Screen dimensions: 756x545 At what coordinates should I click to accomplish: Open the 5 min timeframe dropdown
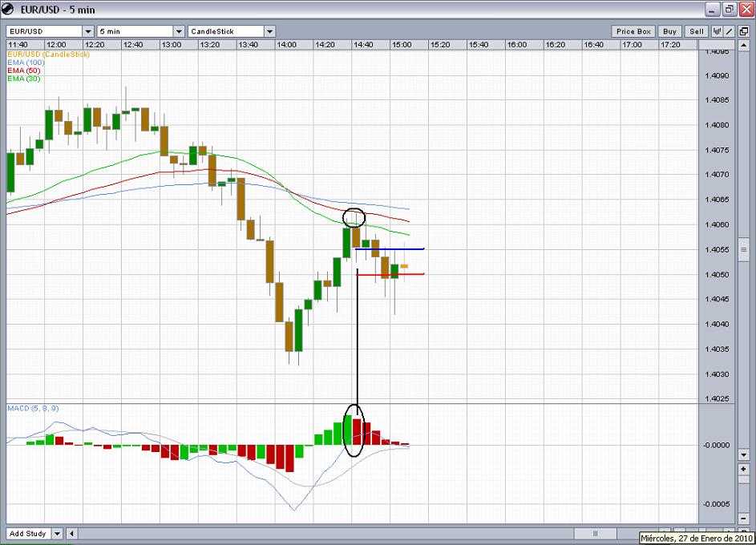pyautogui.click(x=179, y=31)
